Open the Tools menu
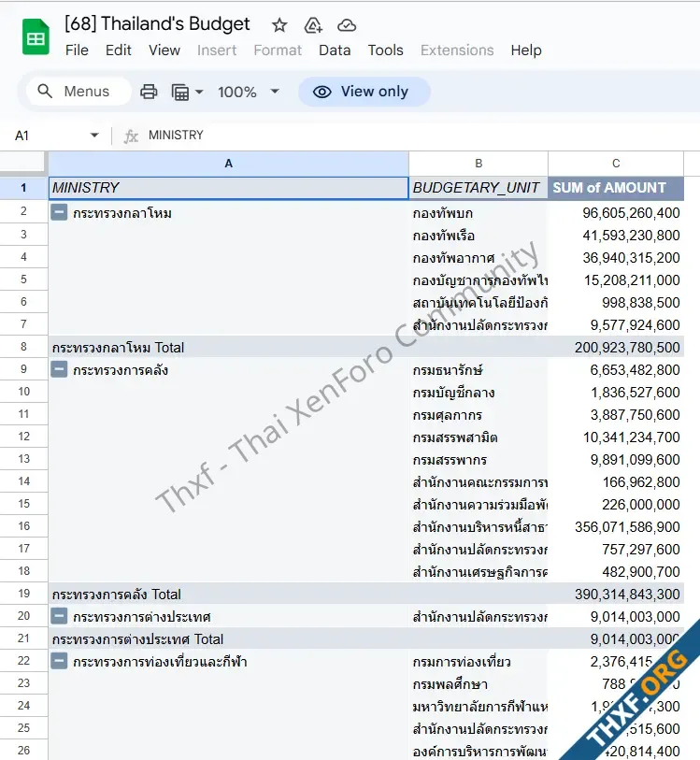This screenshot has height=760, width=700. click(385, 50)
